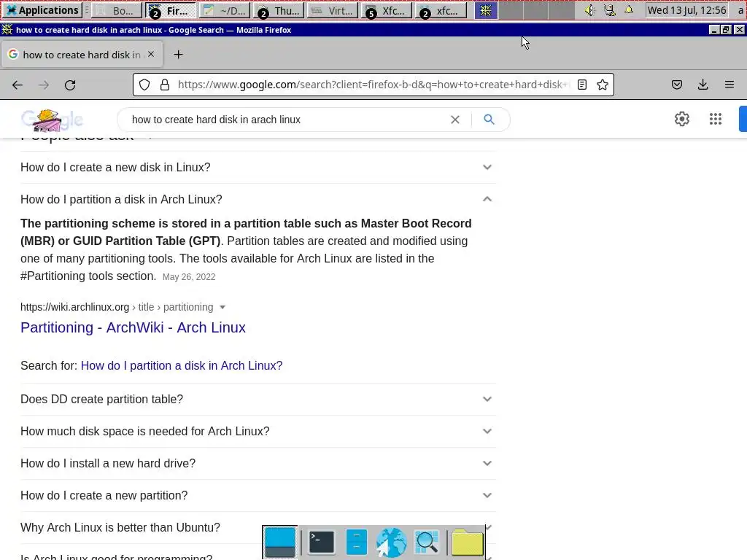Save page to Pocket
The width and height of the screenshot is (747, 560).
[x=676, y=85]
